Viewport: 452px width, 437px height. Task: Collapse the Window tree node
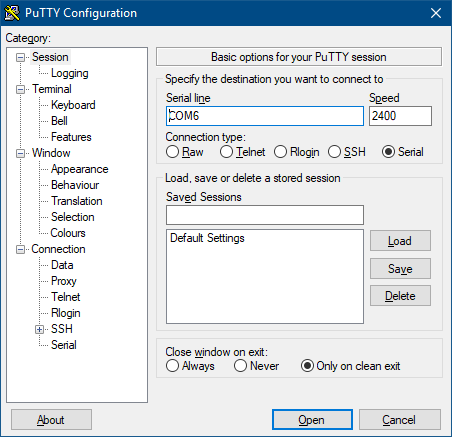(x=21, y=153)
